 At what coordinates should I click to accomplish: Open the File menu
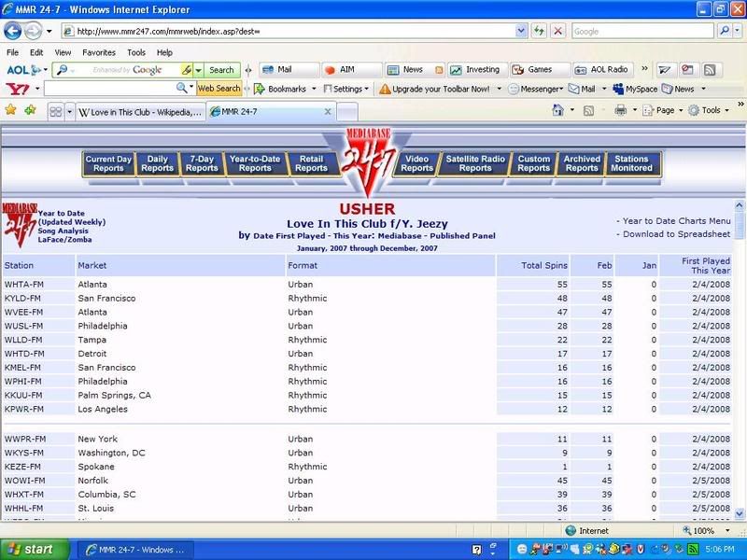(12, 52)
